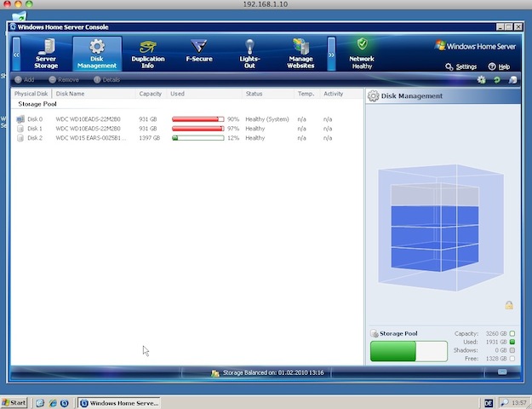
Task: Select the Disk 0 system drive icon
Action: tap(20, 119)
